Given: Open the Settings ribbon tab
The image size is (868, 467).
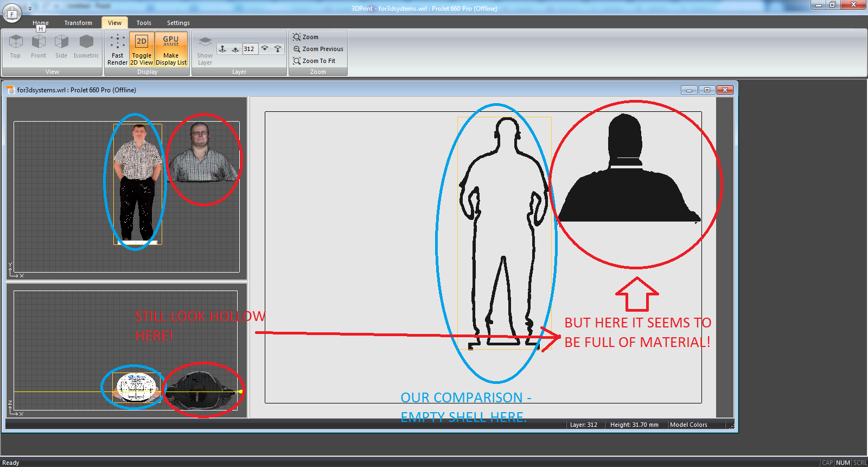Looking at the screenshot, I should tap(178, 23).
